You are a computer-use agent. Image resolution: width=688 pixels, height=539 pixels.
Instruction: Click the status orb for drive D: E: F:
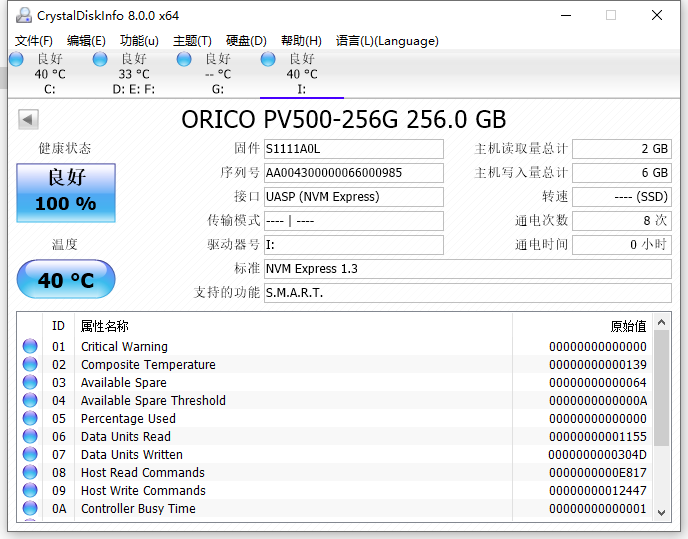(x=100, y=59)
